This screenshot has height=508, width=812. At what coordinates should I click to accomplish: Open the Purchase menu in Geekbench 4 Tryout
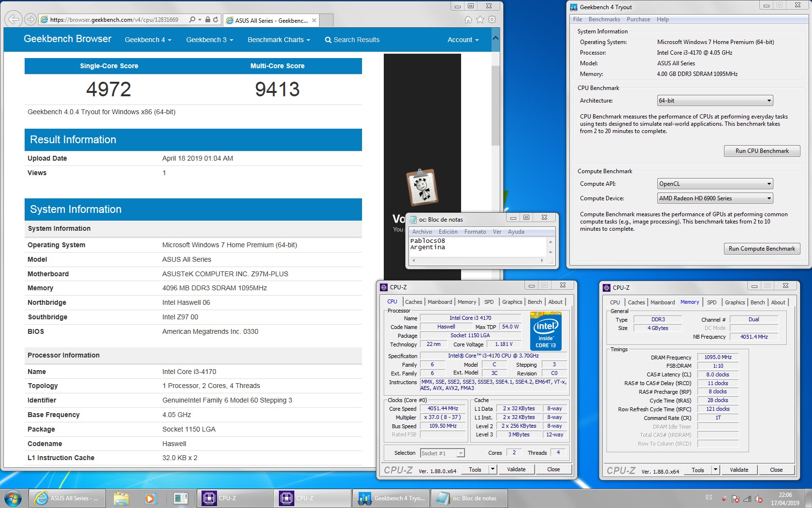[638, 19]
